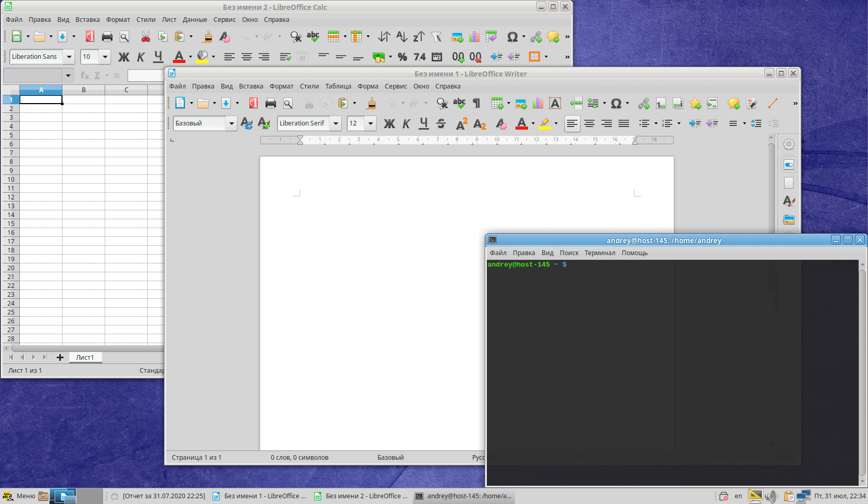Click Format as Percent icon in Calc

point(402,57)
